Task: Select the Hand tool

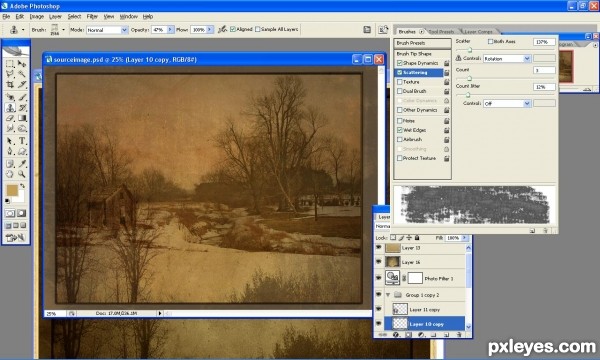Action: (10, 174)
